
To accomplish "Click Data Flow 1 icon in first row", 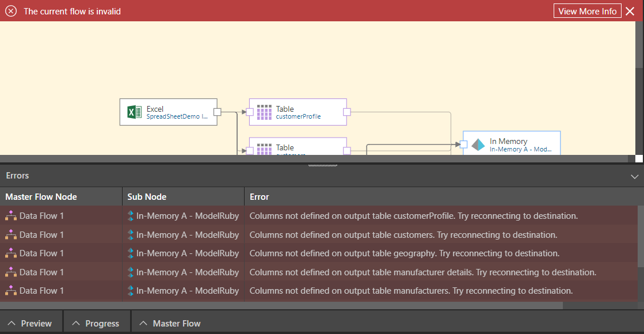I will tap(11, 216).
